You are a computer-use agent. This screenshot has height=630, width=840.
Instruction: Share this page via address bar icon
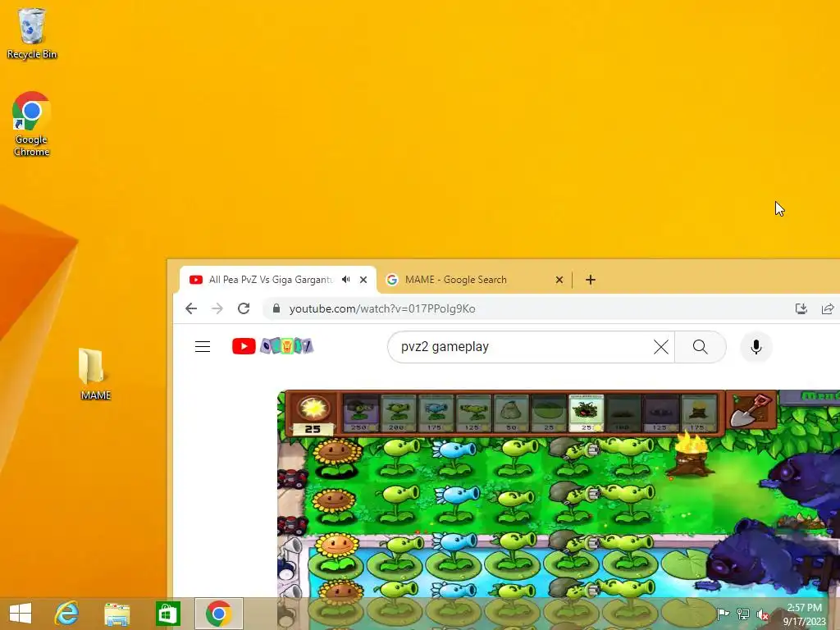pyautogui.click(x=828, y=308)
